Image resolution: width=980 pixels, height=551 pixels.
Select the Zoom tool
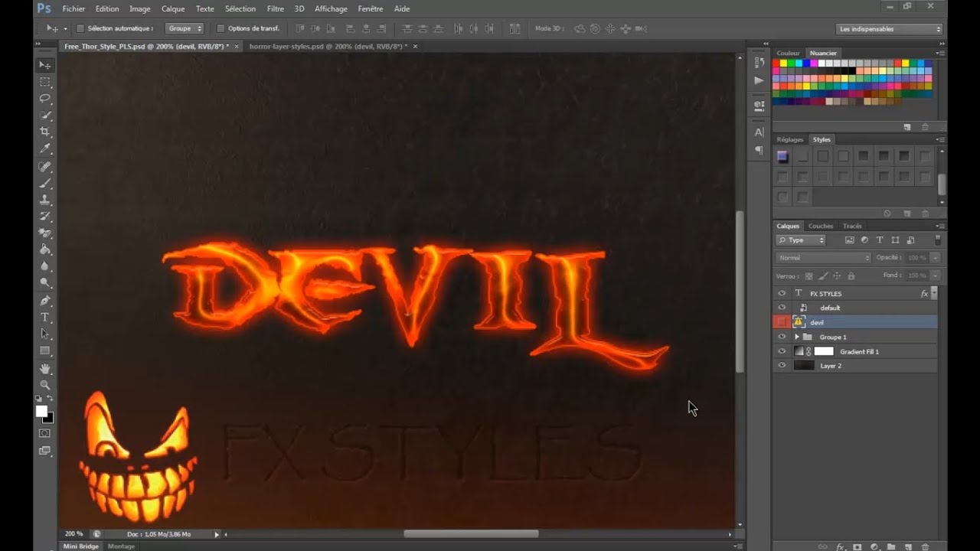(45, 385)
